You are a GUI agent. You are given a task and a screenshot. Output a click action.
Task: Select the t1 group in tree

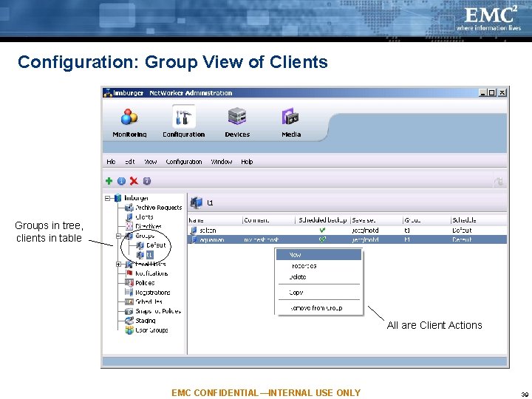149,255
